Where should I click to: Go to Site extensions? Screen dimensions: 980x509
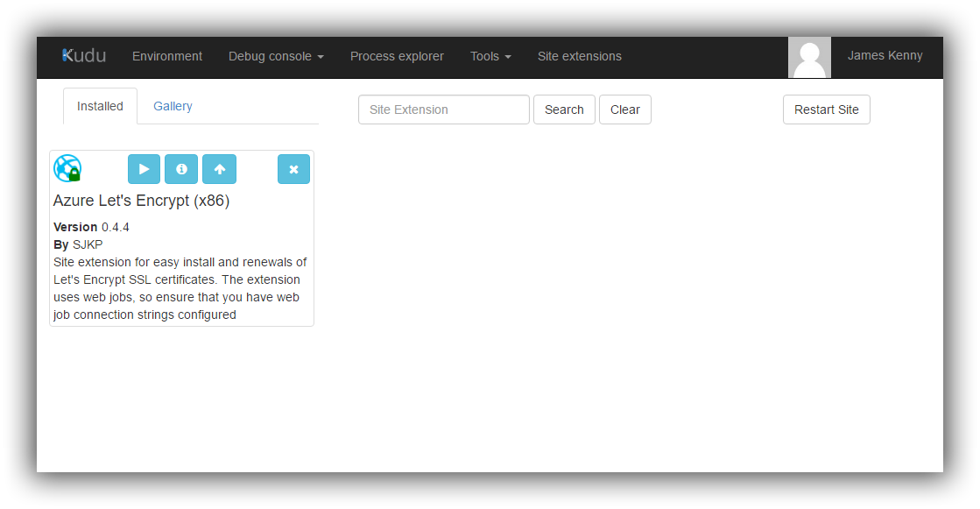click(580, 56)
